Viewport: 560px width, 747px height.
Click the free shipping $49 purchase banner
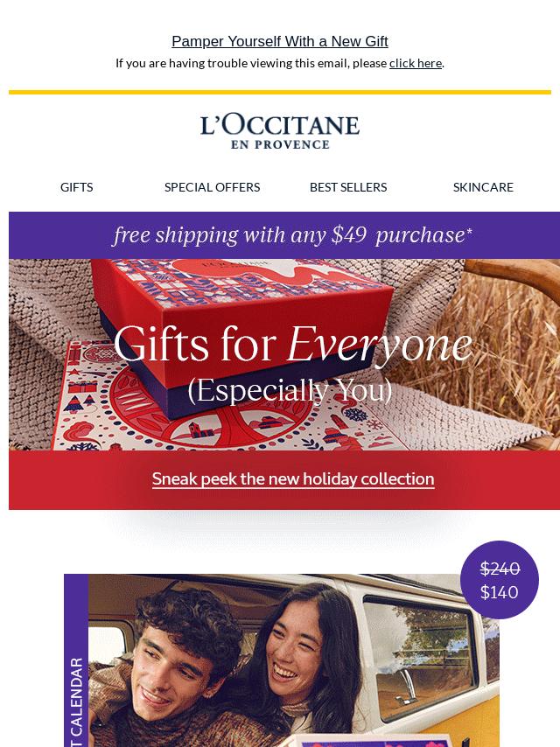click(284, 235)
